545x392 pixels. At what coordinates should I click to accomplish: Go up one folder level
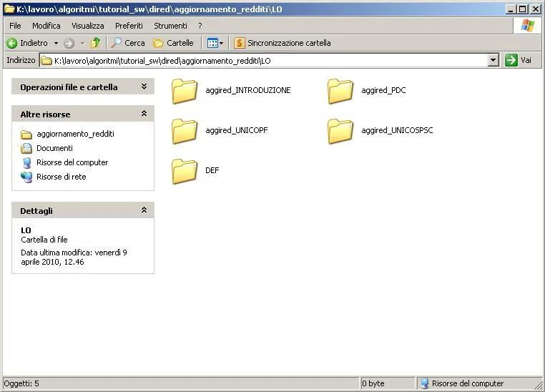tap(96, 43)
